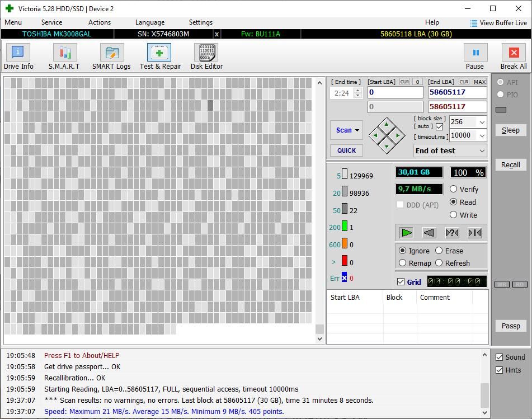Screen dimensions: 532x419
Task: Click the Passp button
Action: point(511,326)
